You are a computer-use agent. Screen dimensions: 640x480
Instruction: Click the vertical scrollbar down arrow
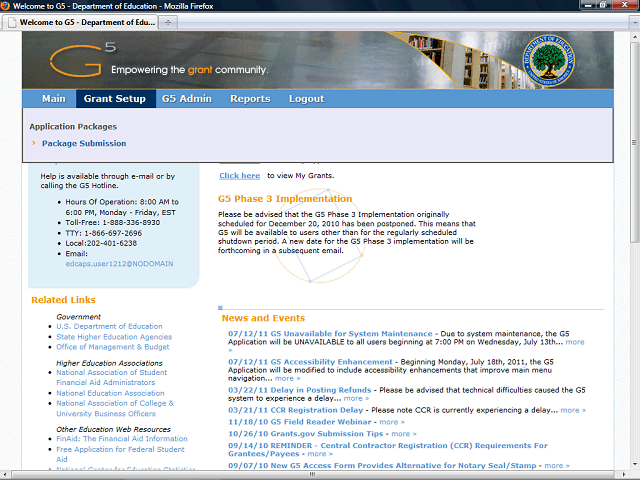(x=635, y=464)
